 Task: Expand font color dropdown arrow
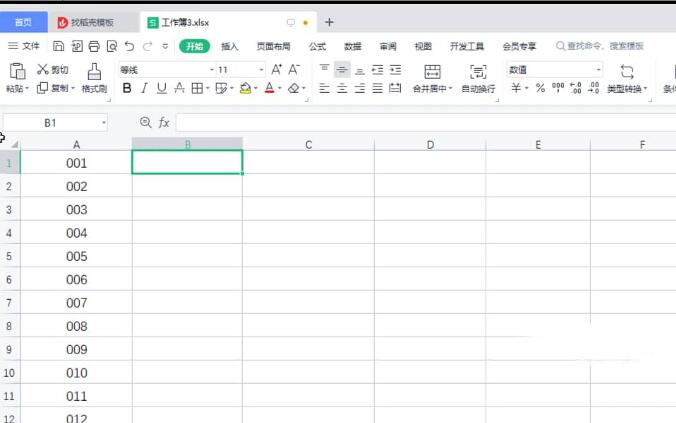point(280,88)
